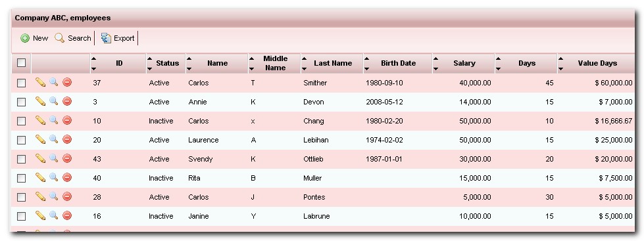Click the pencil edit icon for Svendy Ottlieb
This screenshot has height=241, width=644.
(x=40, y=159)
